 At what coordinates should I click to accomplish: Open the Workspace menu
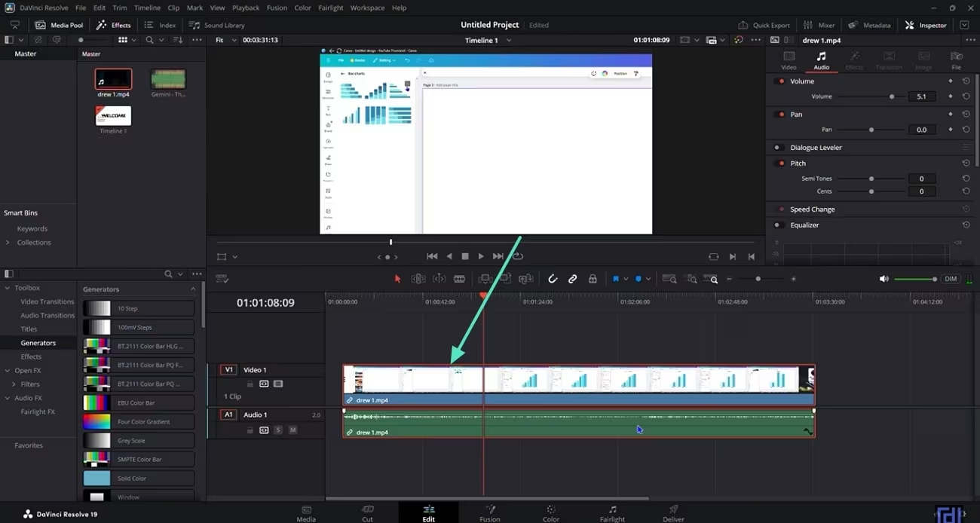click(367, 8)
